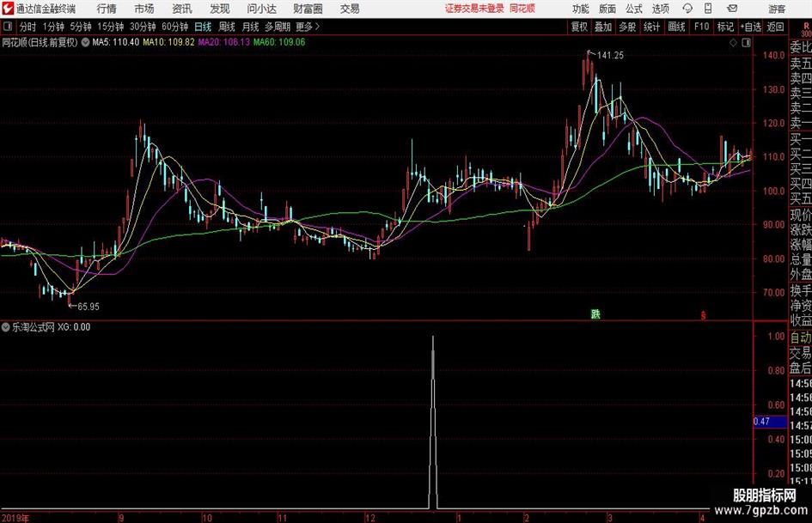The width and height of the screenshot is (812, 523).
Task: Click the 同花顺 stock name in title bar
Action: click(x=522, y=9)
